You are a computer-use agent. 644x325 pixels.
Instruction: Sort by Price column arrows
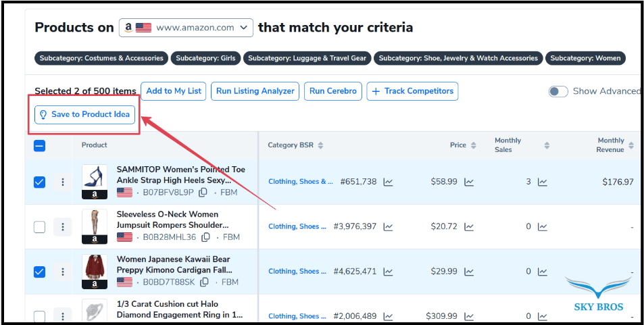[474, 145]
